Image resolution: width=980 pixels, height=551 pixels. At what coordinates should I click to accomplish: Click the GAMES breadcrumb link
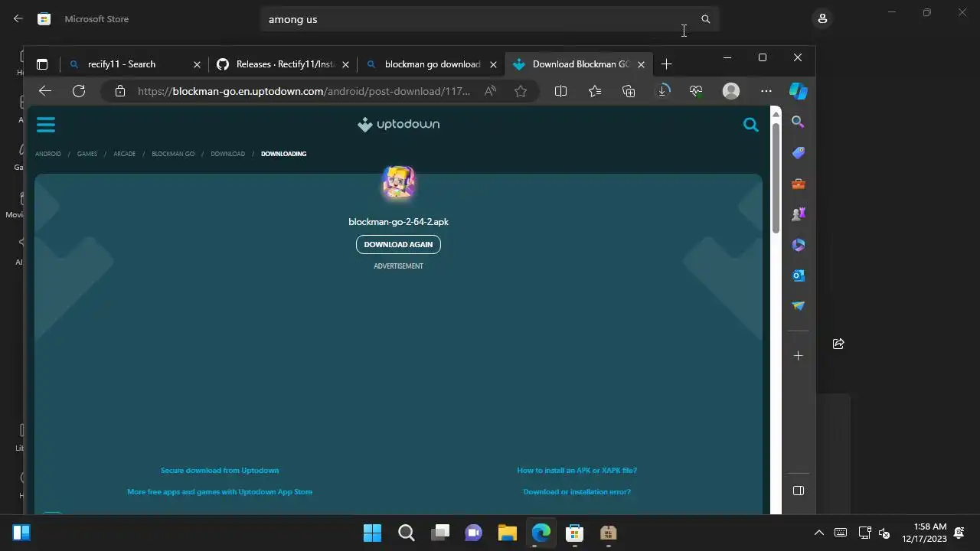pos(87,154)
